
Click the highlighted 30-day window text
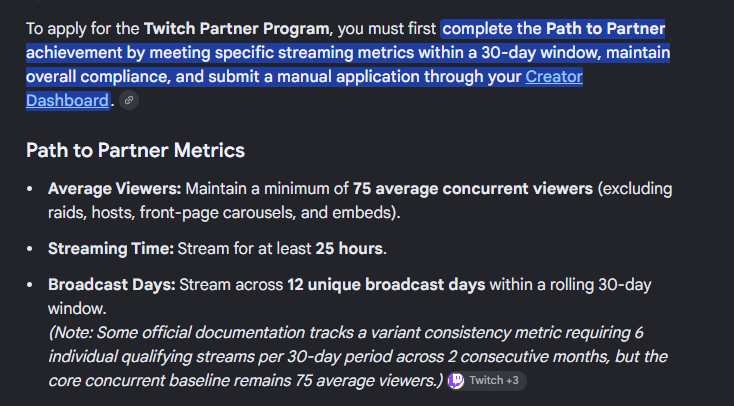click(x=540, y=53)
